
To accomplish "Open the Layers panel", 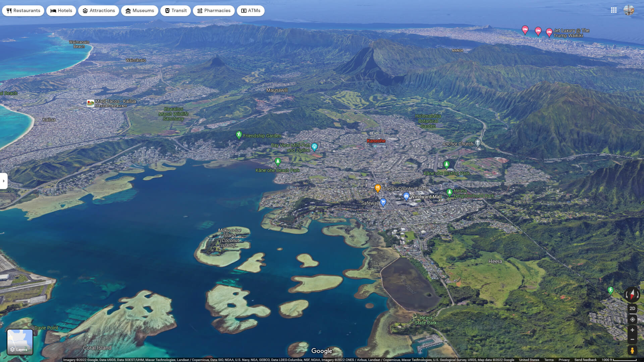I will click(20, 342).
